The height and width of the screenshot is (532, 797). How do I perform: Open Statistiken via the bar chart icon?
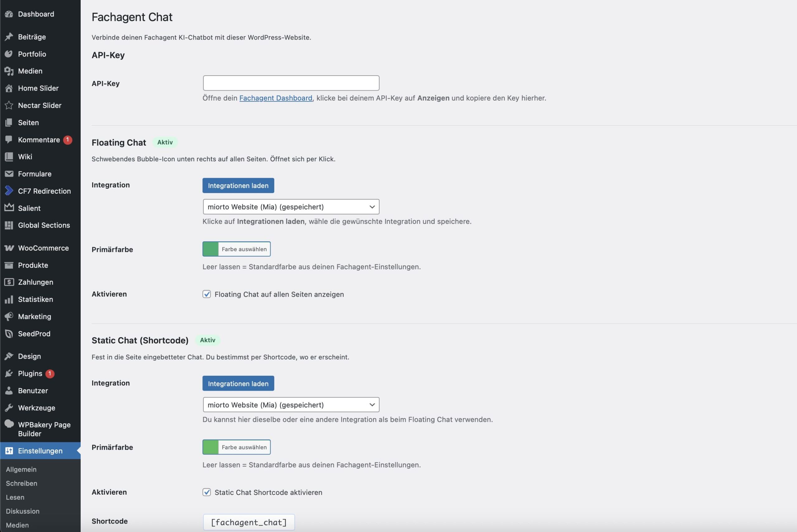coord(9,299)
